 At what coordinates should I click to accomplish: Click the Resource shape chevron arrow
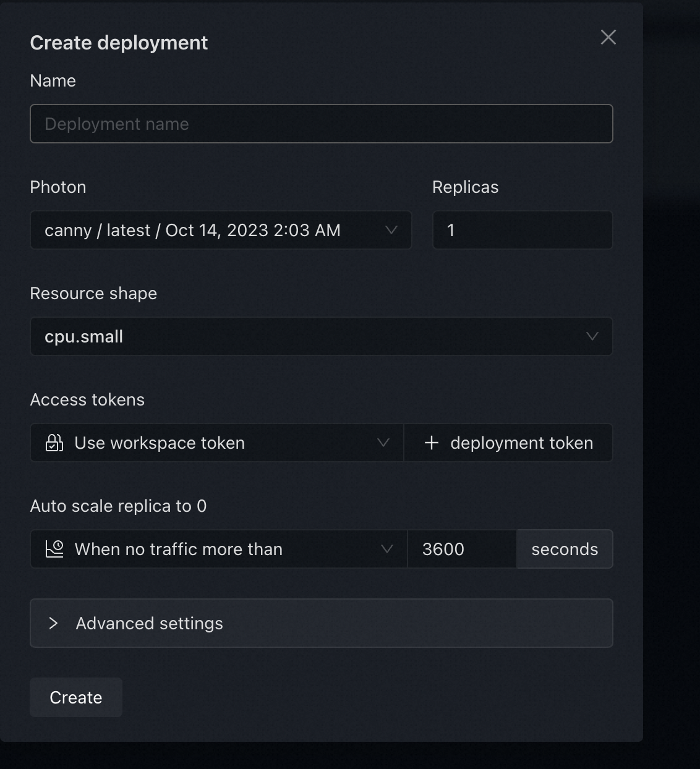[x=592, y=336]
